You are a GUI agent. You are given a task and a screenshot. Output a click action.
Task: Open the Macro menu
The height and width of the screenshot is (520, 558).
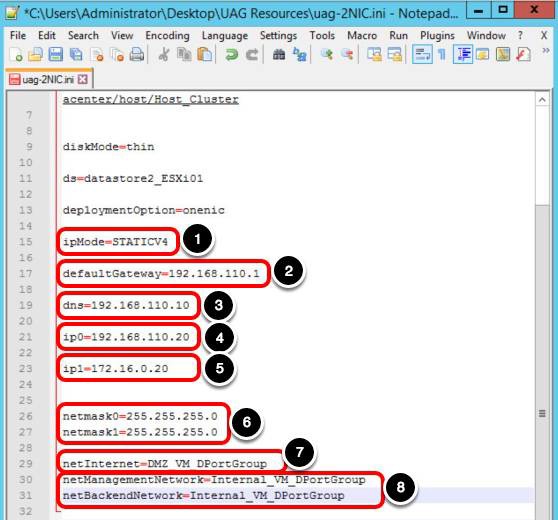(362, 36)
